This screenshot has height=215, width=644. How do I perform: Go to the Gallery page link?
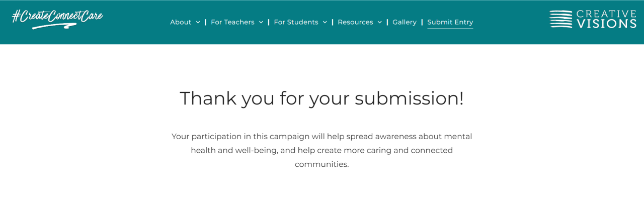(404, 22)
